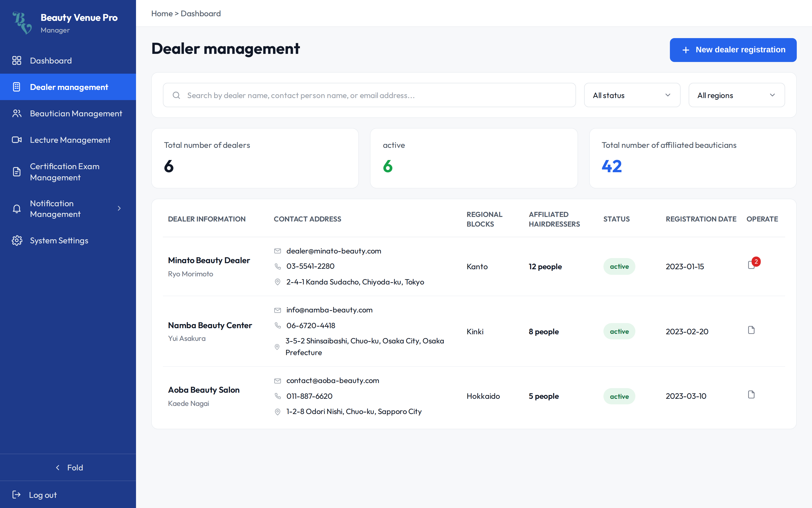Open the All regions dropdown
This screenshot has width=812, height=508.
pos(736,95)
